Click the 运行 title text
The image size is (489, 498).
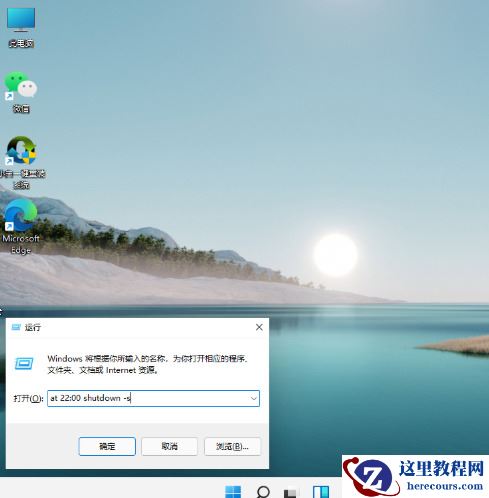pos(33,327)
